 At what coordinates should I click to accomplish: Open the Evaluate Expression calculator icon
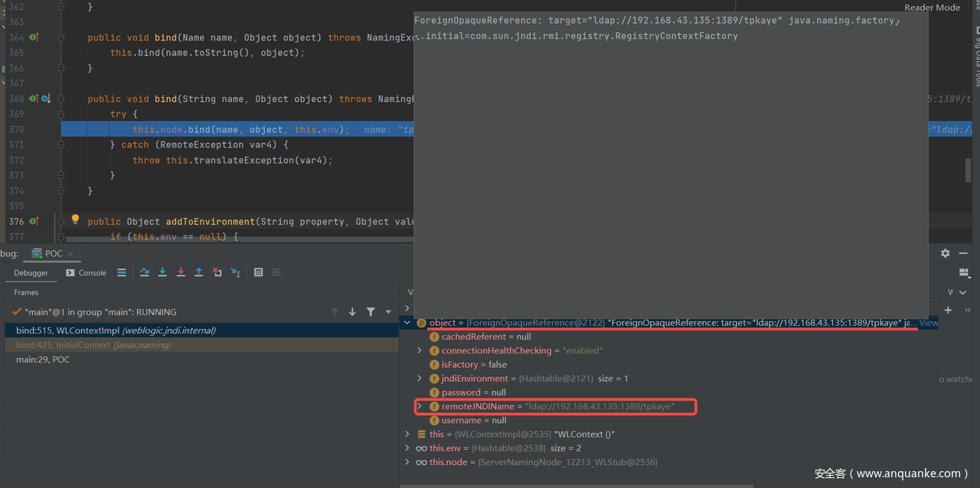tap(258, 272)
